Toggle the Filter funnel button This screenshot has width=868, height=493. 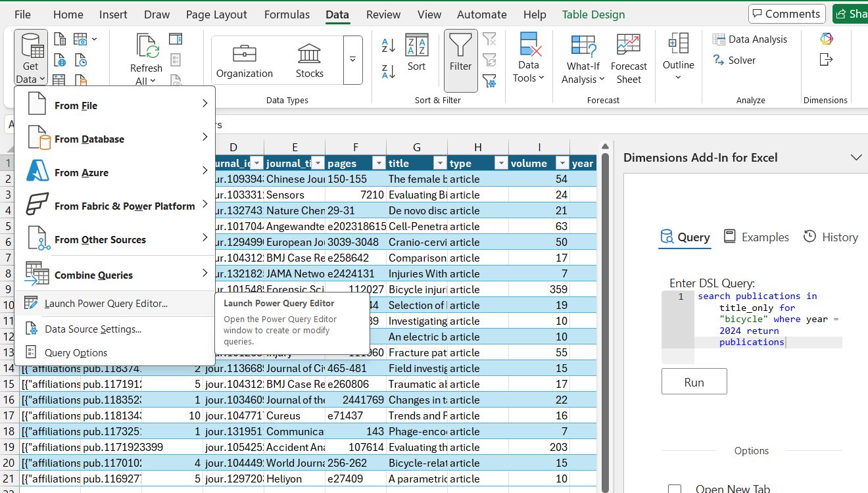[x=460, y=53]
